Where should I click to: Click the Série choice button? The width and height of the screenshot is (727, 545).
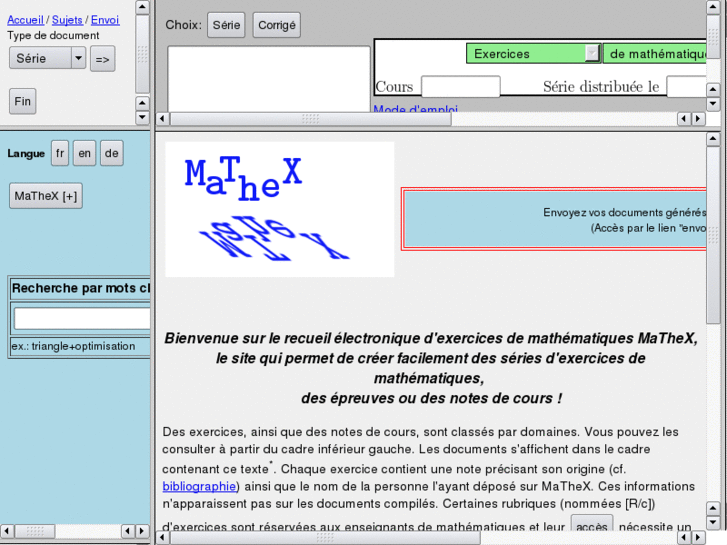coord(226,25)
